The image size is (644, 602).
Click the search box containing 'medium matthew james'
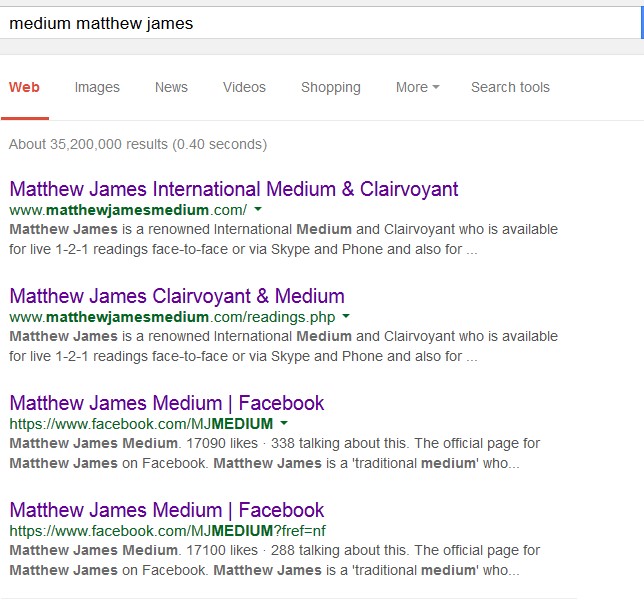pos(320,23)
